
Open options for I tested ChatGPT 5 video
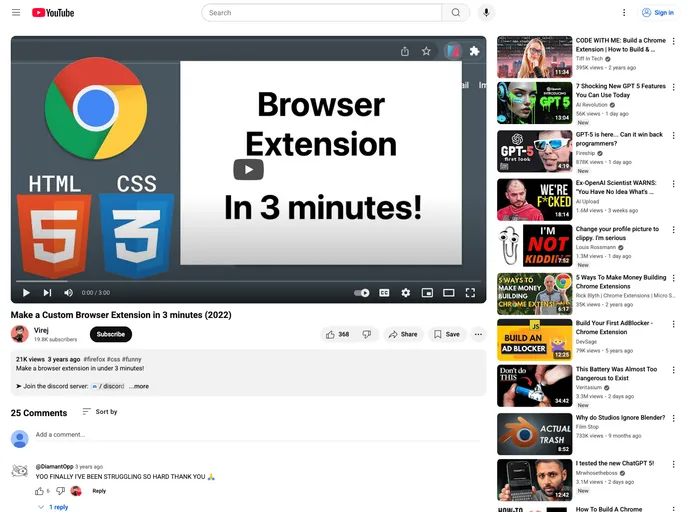(674, 464)
